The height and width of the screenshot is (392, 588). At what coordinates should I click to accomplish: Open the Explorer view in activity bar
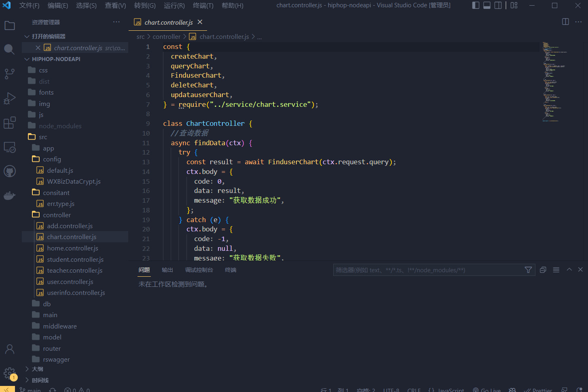(x=10, y=26)
